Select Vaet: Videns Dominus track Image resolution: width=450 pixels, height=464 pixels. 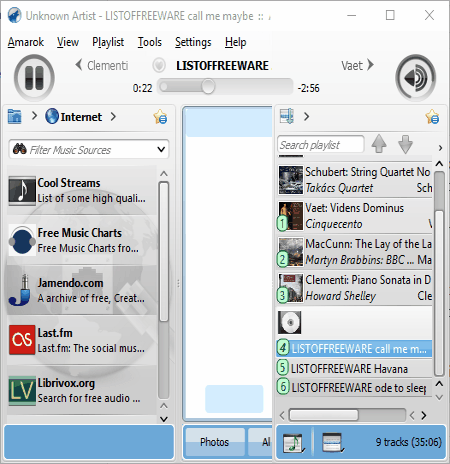[x=354, y=216]
